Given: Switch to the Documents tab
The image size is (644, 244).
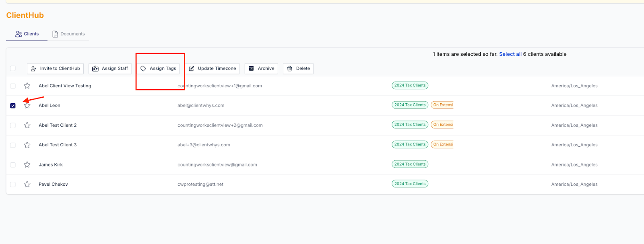Looking at the screenshot, I should (x=68, y=34).
